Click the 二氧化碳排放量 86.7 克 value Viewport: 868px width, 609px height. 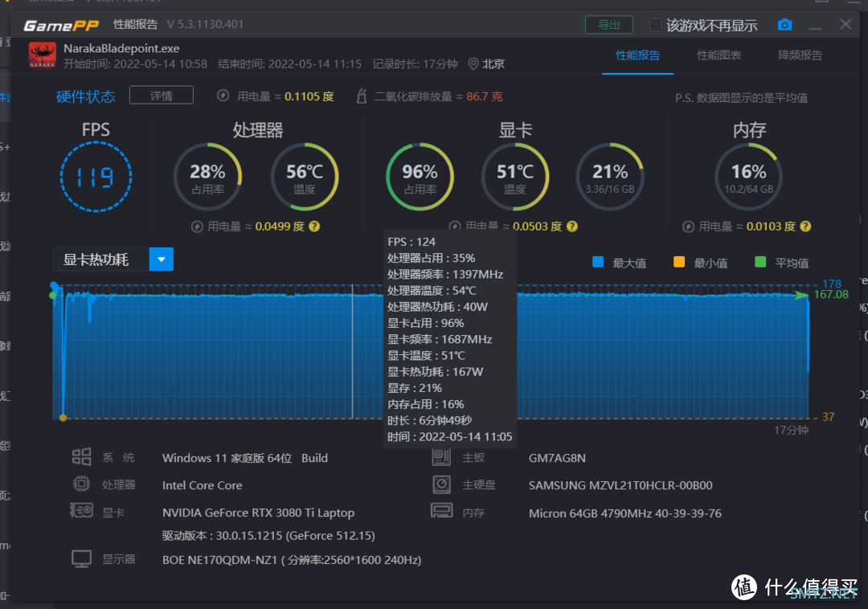coord(484,96)
